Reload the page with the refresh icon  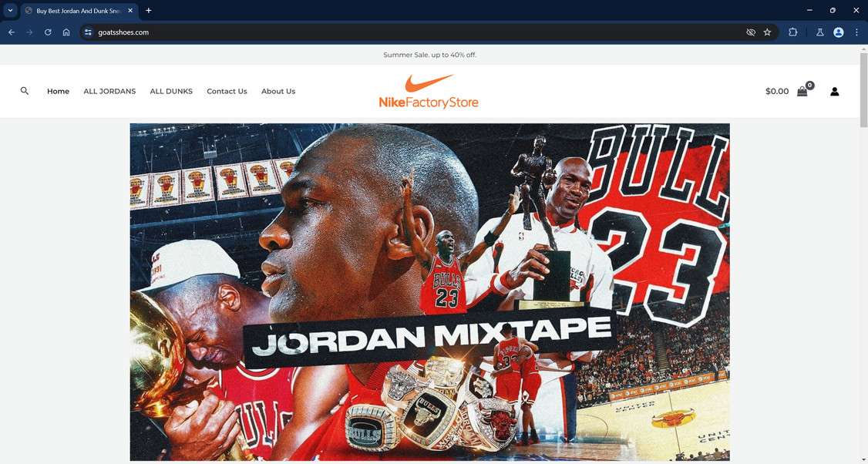[48, 32]
